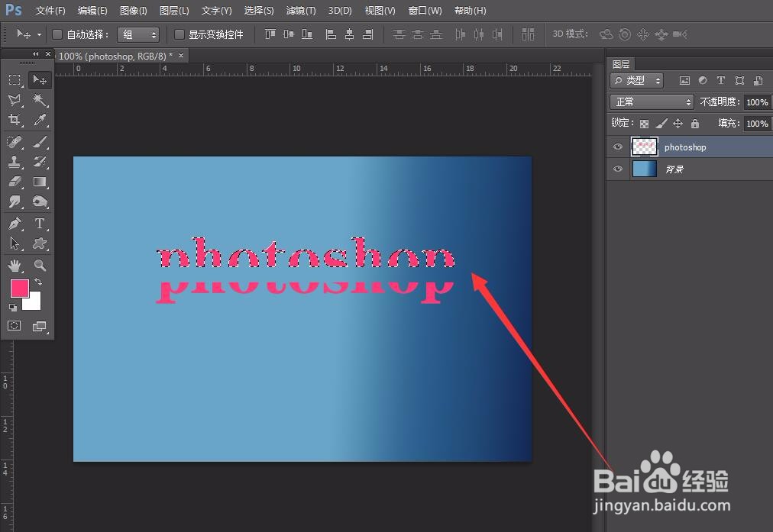Select the Gradient tool
Viewport: 773px width, 532px height.
40,182
